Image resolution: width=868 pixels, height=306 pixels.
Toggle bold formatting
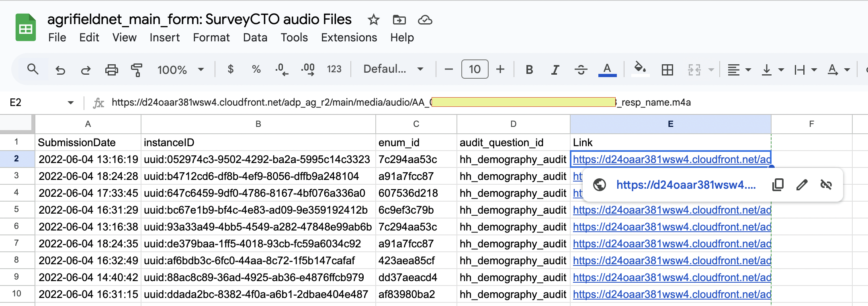[x=529, y=70]
